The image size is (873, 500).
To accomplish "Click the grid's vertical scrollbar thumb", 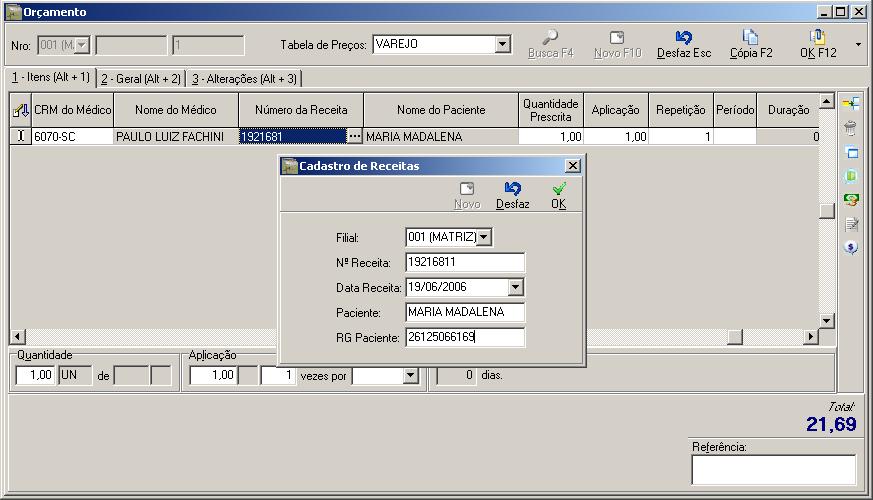I will (x=827, y=210).
